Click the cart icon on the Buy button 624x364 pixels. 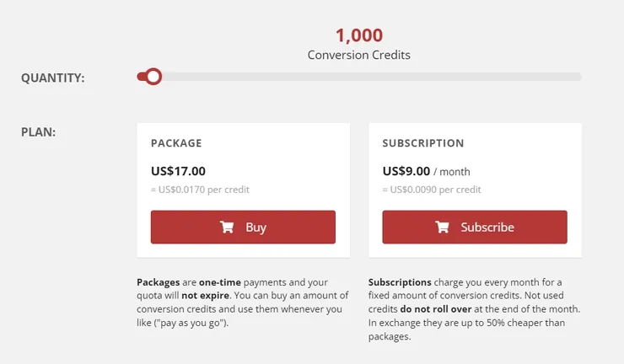coord(227,227)
